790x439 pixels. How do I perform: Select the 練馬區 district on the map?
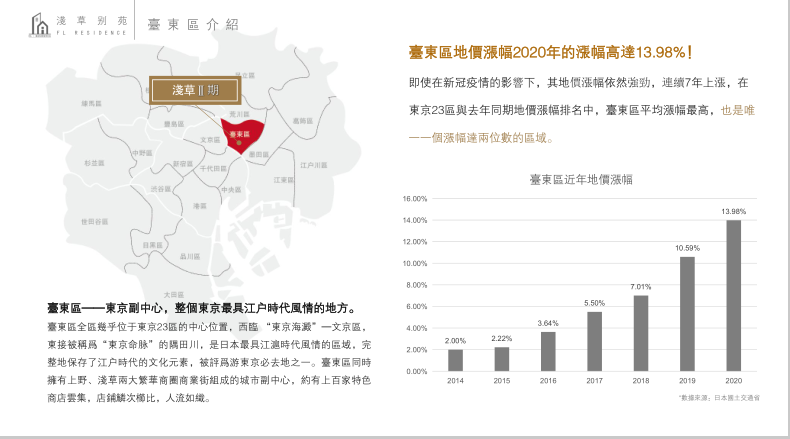tap(91, 103)
